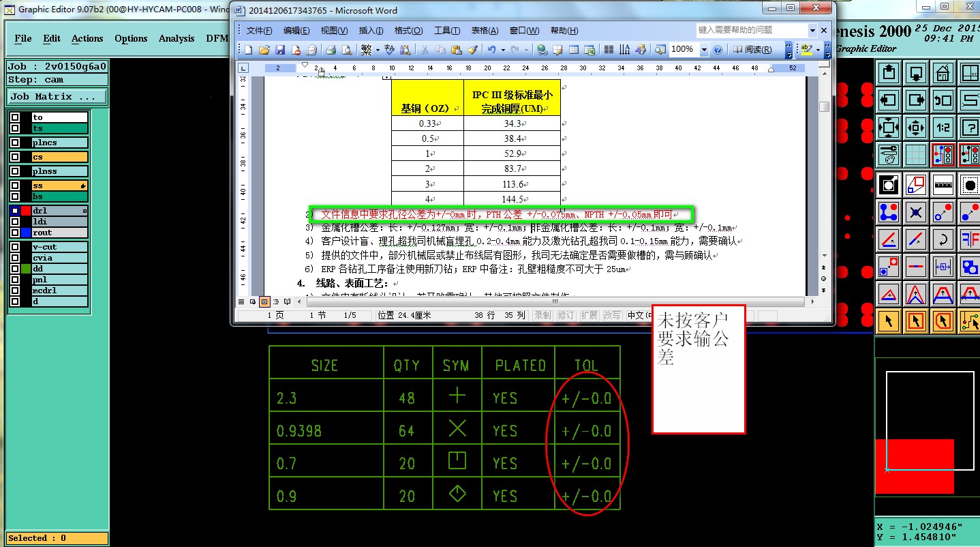Click the Home view icon in Genesis toolbar
Screen dimensions: 980x547
(x=943, y=72)
